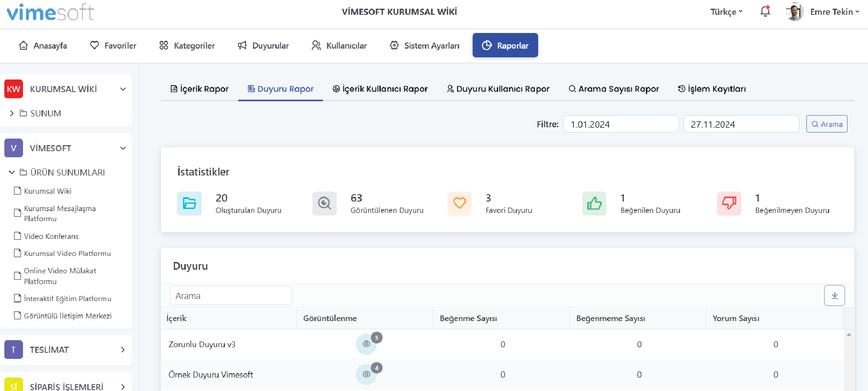The height and width of the screenshot is (391, 868).
Task: Open the Emre Tekin user menu
Action: (x=835, y=12)
